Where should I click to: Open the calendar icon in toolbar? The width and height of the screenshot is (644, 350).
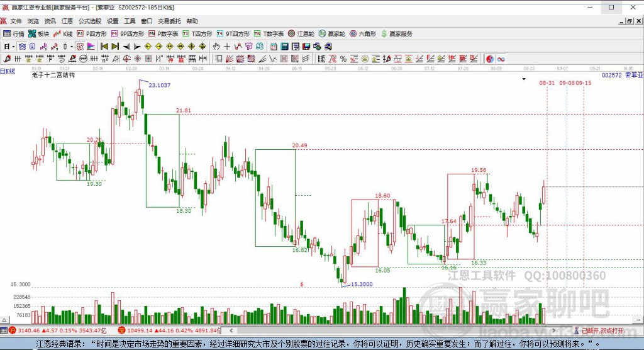274,47
